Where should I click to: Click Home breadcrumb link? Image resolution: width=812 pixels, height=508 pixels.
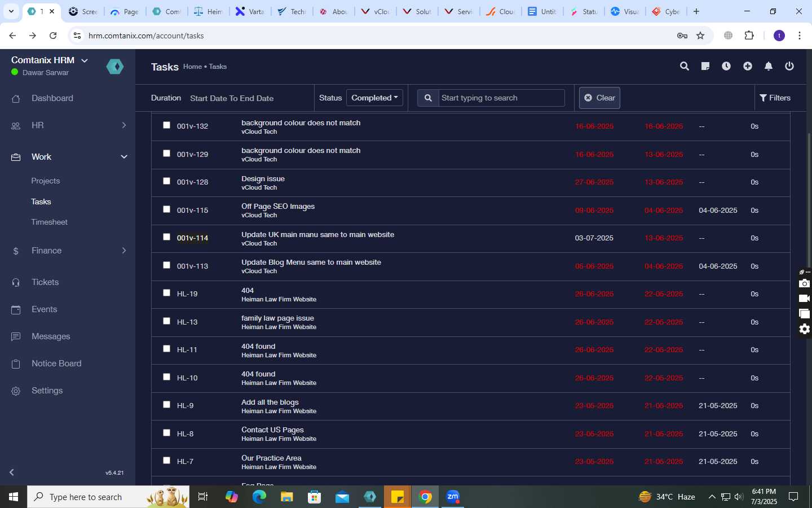coord(192,67)
